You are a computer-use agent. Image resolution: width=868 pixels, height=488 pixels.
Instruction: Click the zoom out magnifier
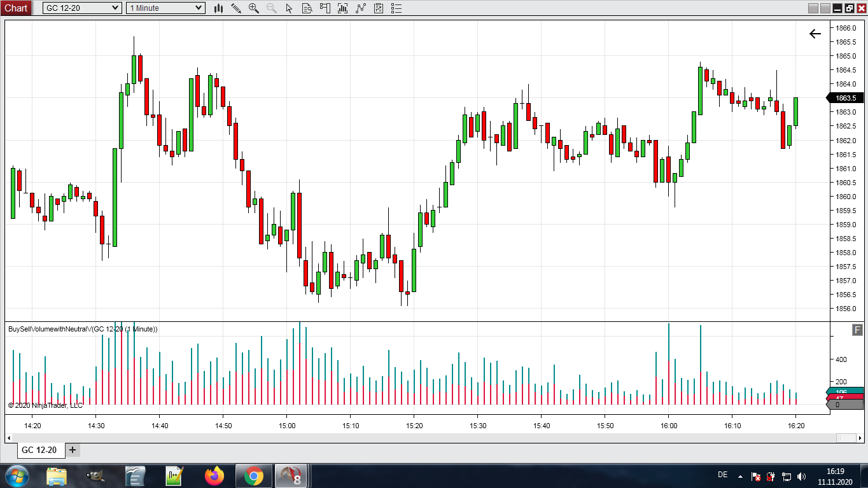click(x=272, y=8)
